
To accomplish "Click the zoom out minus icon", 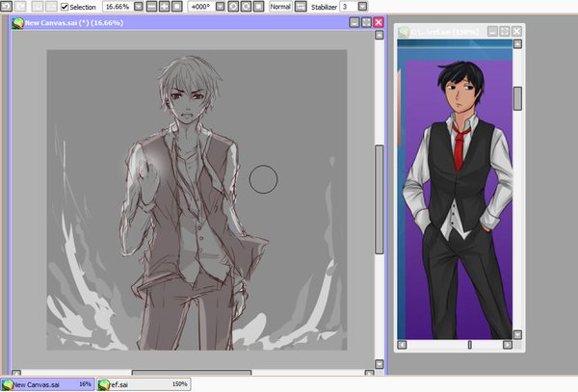I will pos(151,7).
